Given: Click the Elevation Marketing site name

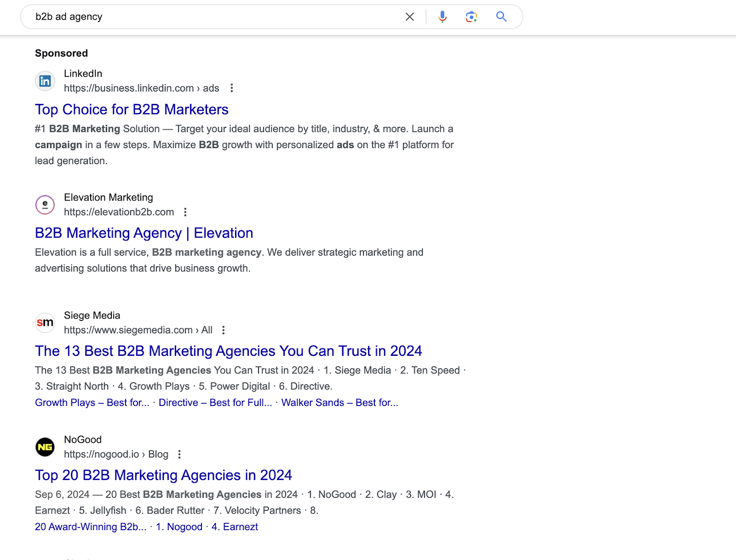Looking at the screenshot, I should coord(109,197).
